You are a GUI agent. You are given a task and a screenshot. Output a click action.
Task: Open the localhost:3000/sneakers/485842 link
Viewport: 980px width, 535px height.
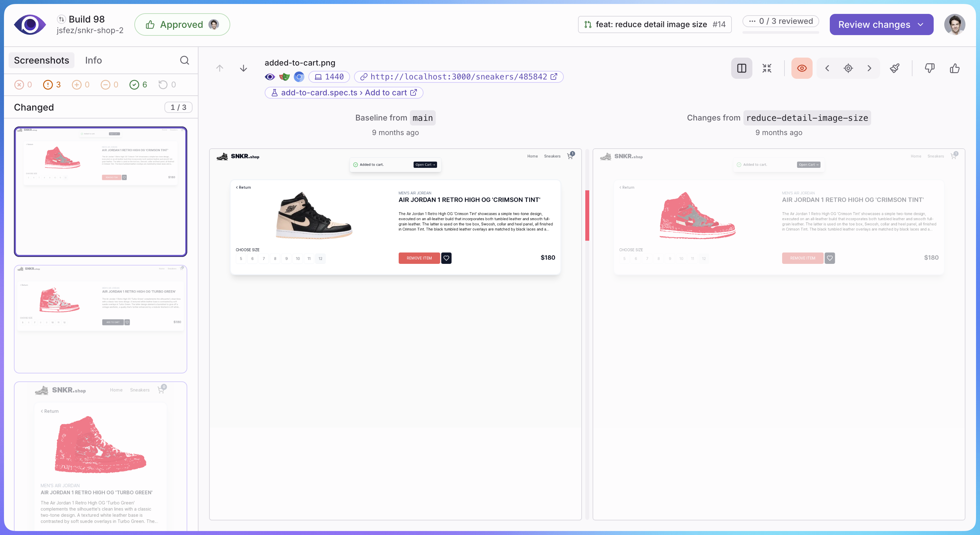(x=459, y=77)
